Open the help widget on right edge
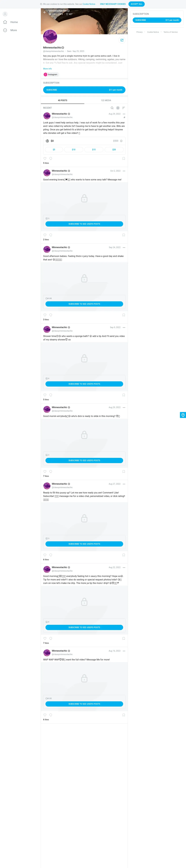 point(183,415)
